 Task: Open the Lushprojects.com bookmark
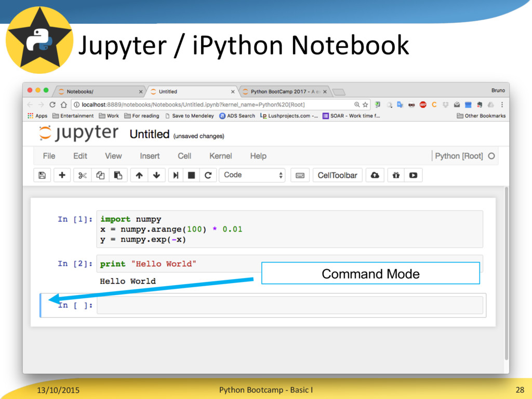coord(289,116)
